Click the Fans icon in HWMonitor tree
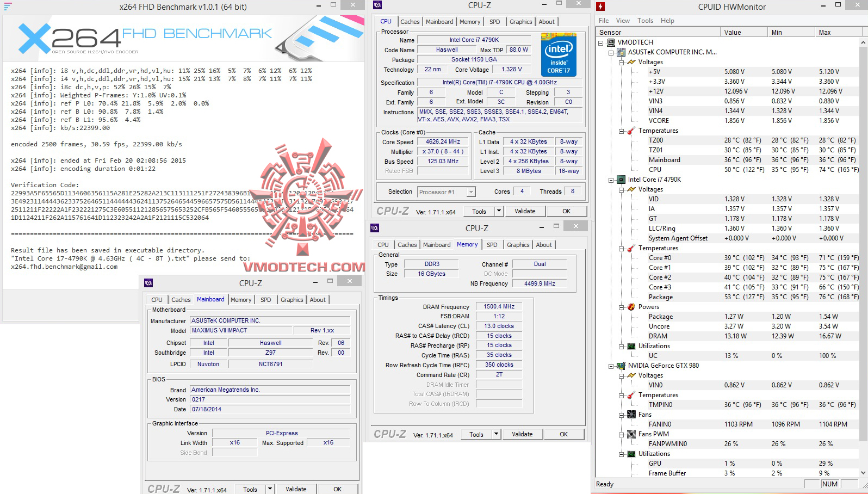The height and width of the screenshot is (494, 868). (631, 415)
